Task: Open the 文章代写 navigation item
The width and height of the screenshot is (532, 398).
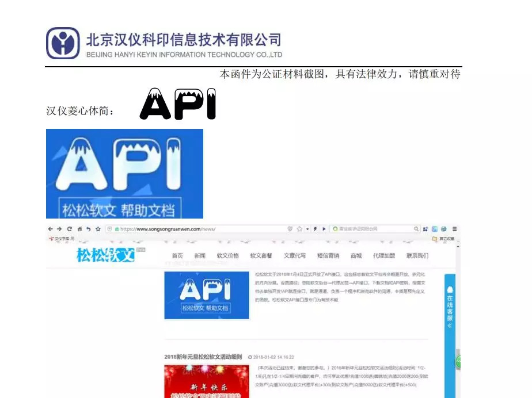Action: tap(295, 255)
